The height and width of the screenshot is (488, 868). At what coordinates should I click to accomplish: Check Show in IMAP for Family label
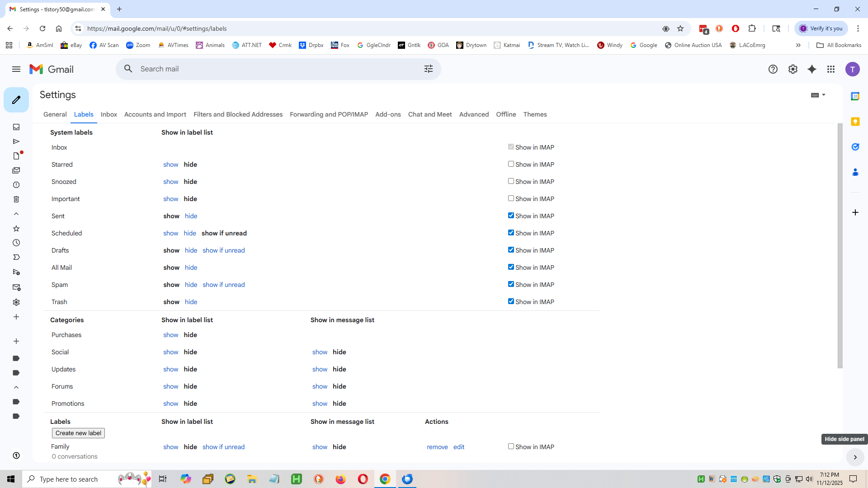pos(511,446)
